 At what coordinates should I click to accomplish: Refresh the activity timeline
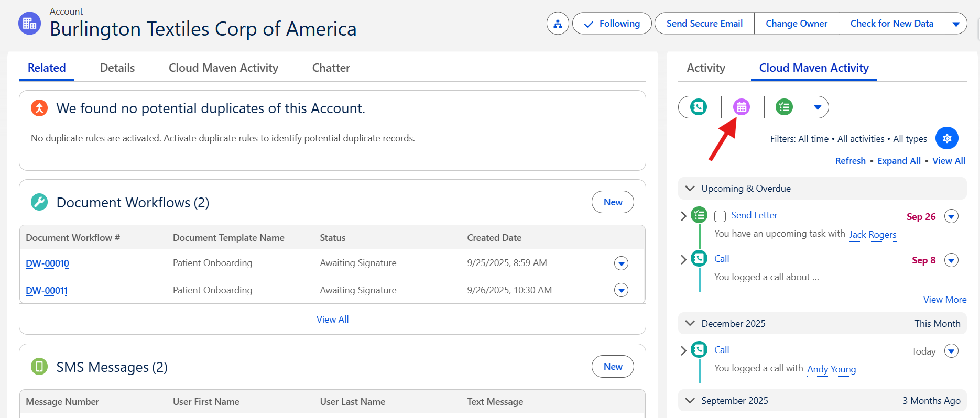(x=851, y=161)
